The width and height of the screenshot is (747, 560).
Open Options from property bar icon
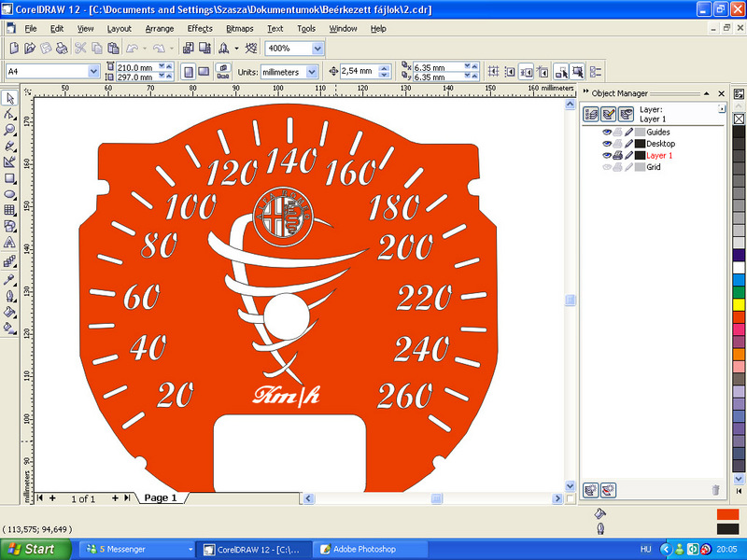596,72
